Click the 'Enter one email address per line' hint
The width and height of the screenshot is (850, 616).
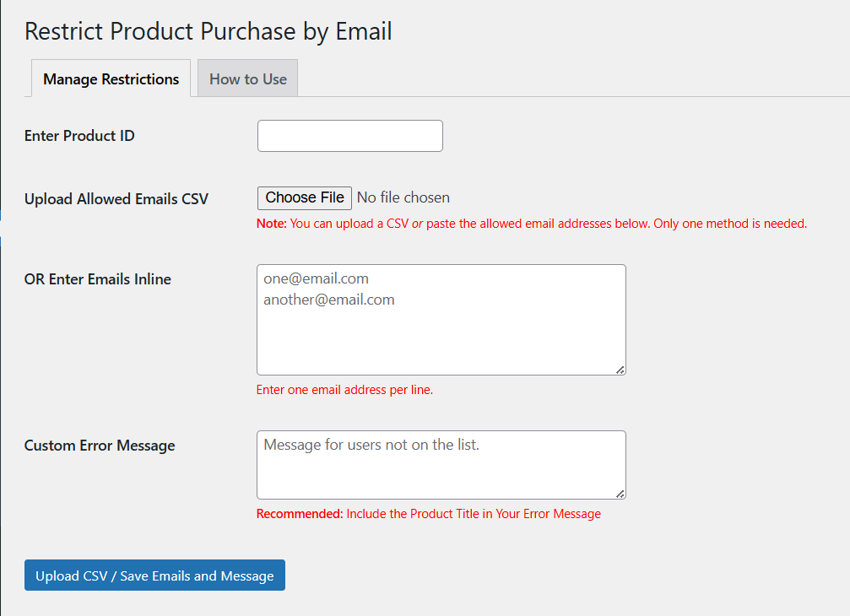point(344,390)
